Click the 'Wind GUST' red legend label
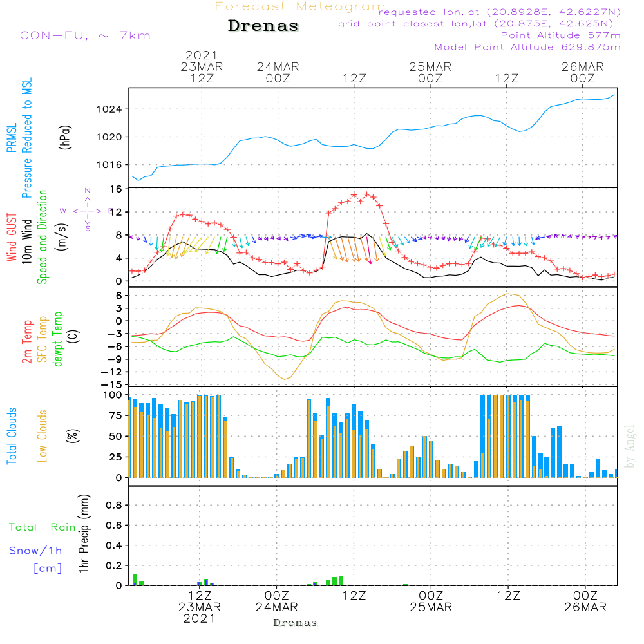Screen dimensions: 644x644 (x=12, y=237)
